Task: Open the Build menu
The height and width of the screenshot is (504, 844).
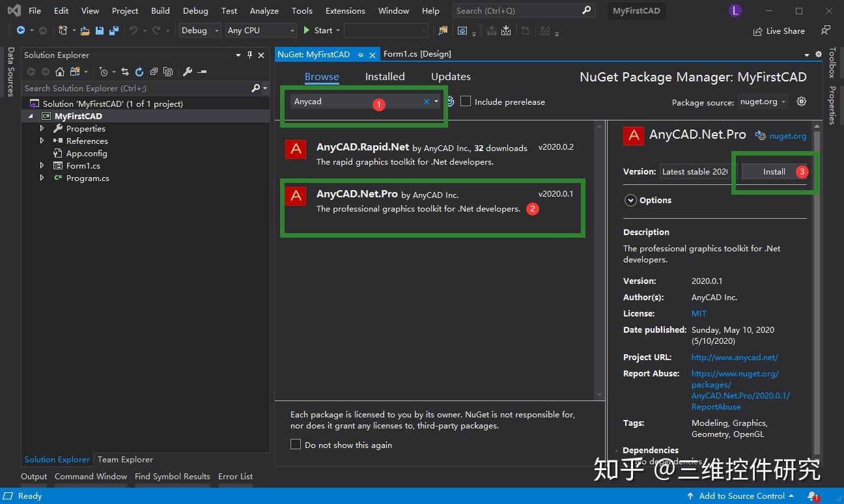Action: (160, 10)
